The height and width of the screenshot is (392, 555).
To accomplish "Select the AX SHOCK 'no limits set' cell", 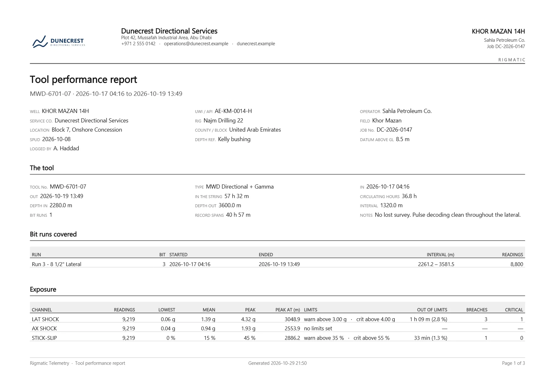I will (x=318, y=328).
